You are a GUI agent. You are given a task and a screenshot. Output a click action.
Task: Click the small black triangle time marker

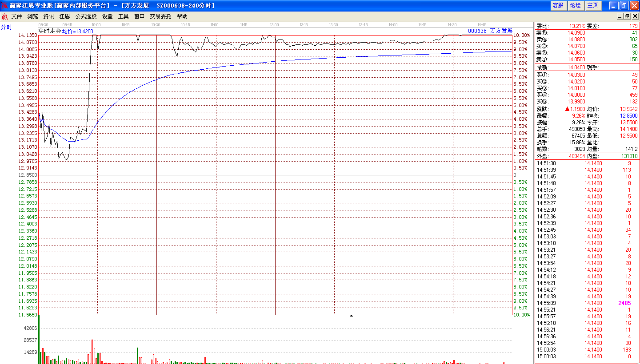[x=352, y=316]
